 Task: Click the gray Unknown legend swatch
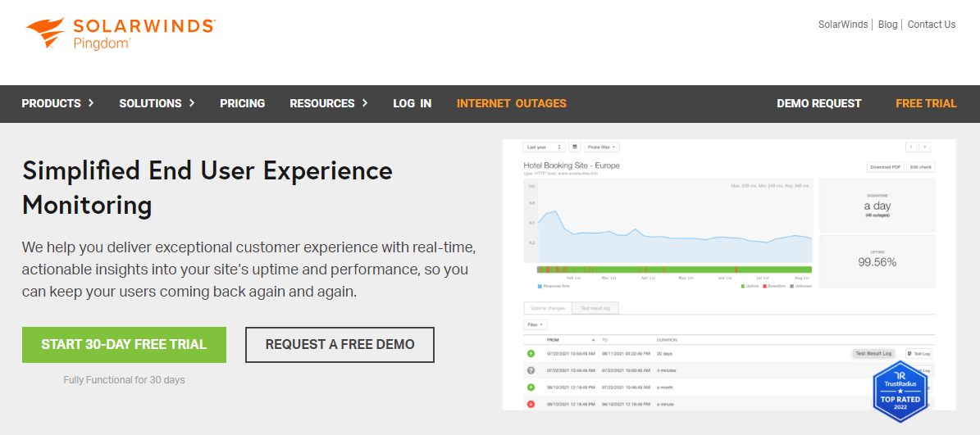point(791,286)
